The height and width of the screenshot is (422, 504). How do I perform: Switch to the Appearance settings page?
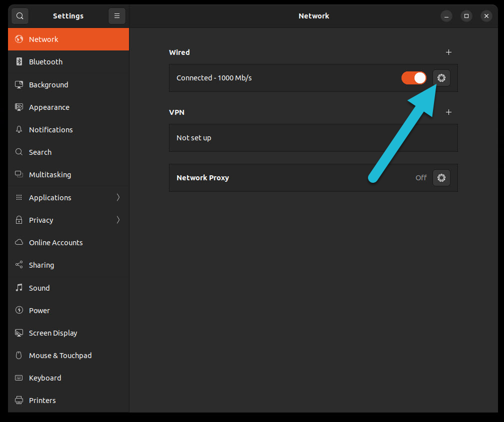tap(49, 107)
